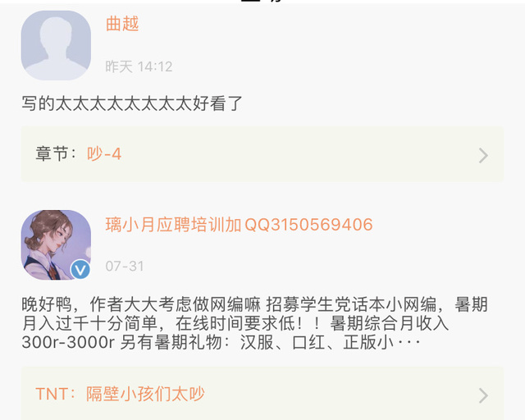This screenshot has width=525, height=420.
Task: Click the 07-31 date label
Action: click(x=125, y=267)
